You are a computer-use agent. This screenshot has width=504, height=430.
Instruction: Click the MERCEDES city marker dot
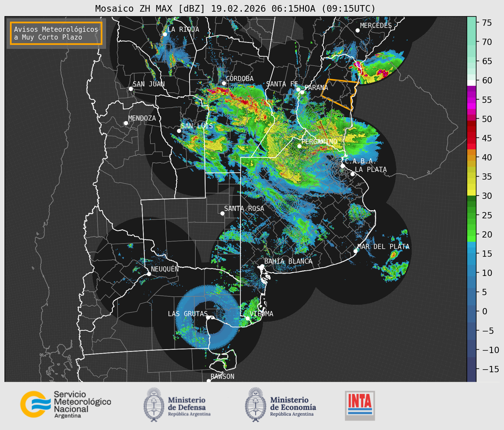357,30
